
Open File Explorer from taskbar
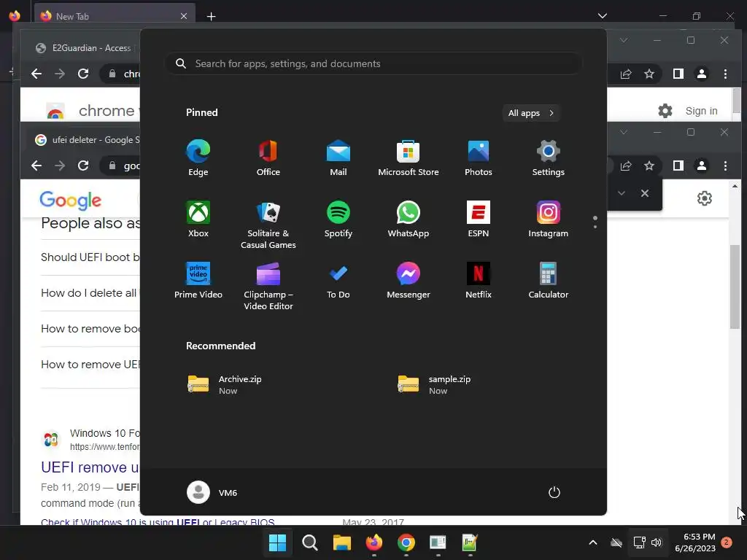(341, 542)
